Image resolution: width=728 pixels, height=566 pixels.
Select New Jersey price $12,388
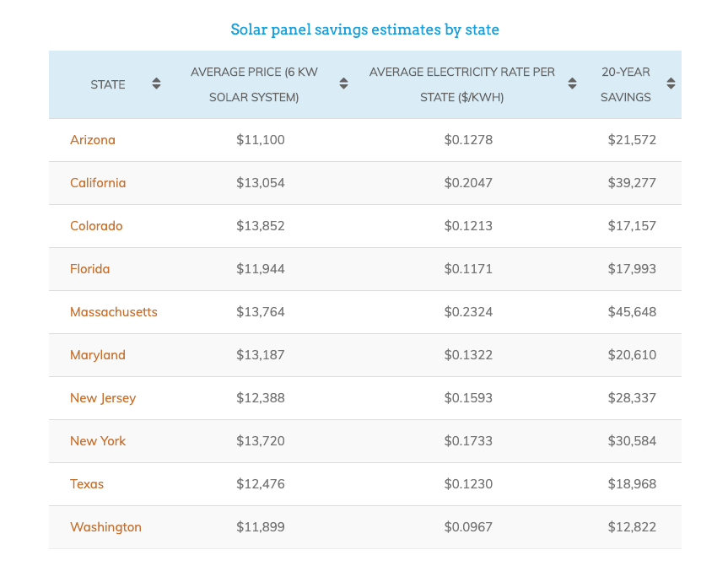point(261,398)
